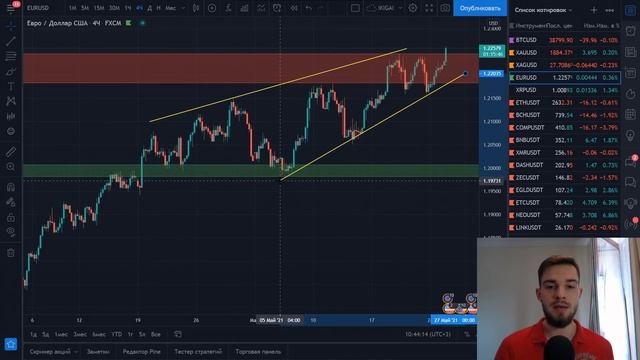
Task: Click the blue Опубликовать button
Action: 480,8
